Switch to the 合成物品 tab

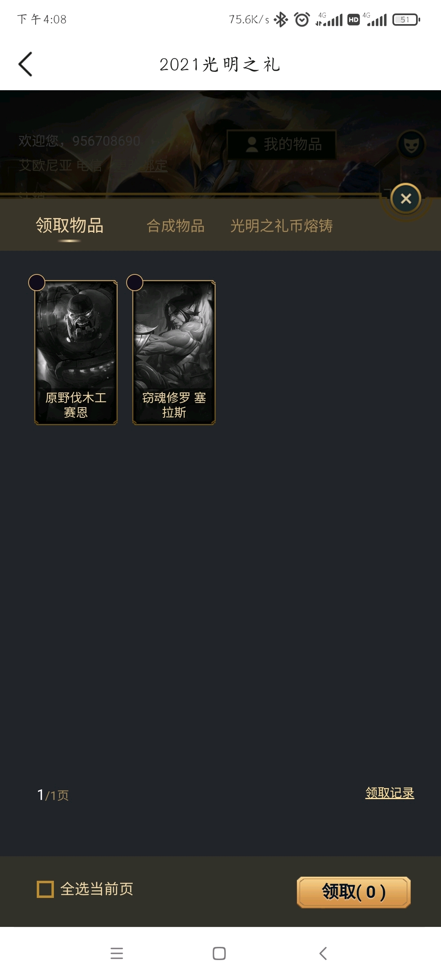tap(176, 226)
